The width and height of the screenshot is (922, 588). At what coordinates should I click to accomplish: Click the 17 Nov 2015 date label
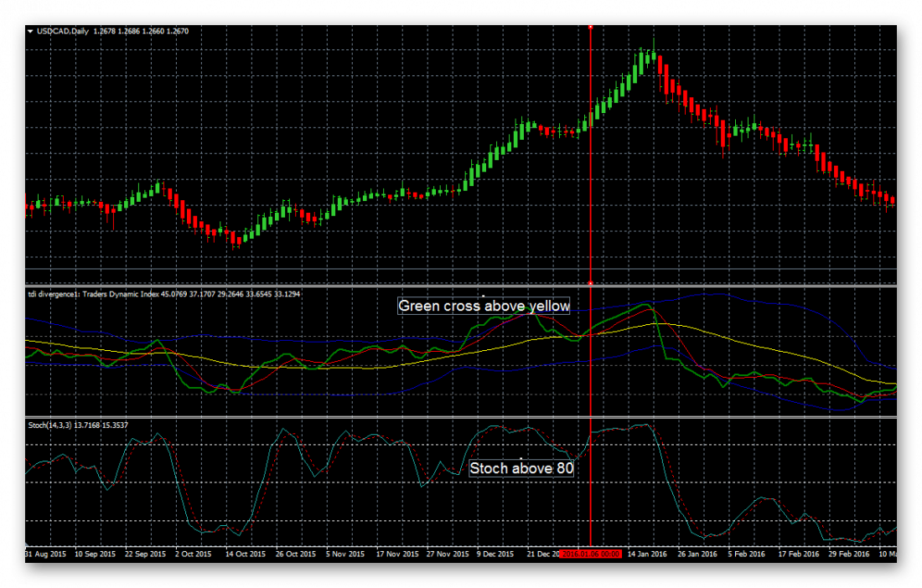coord(397,554)
